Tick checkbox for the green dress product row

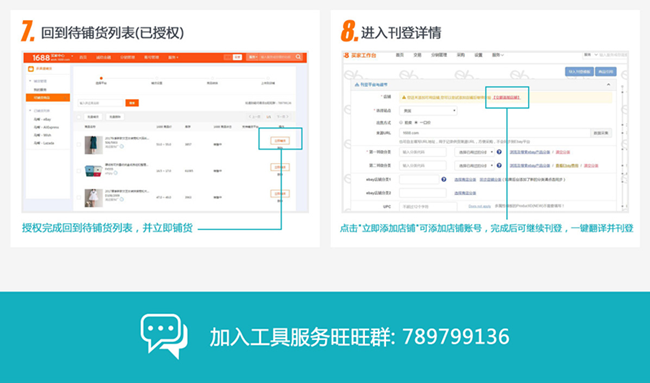pos(79,145)
